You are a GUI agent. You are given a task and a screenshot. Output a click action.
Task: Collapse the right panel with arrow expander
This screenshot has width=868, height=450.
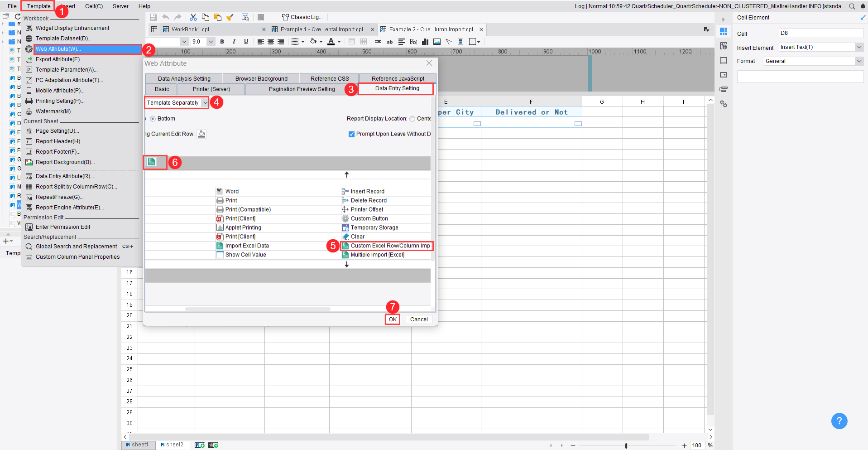(723, 19)
